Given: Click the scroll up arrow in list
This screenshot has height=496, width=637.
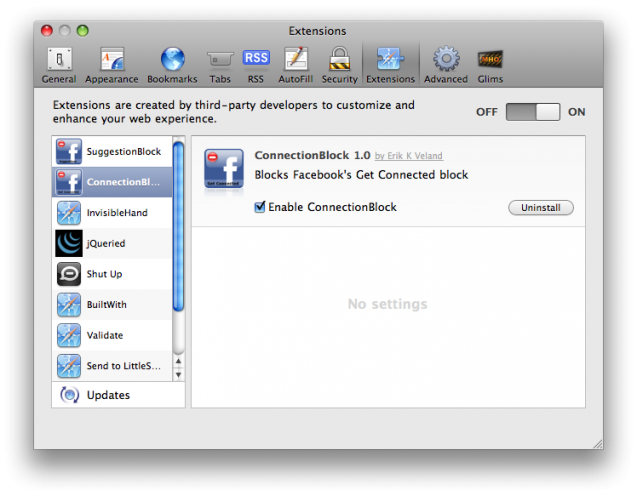Looking at the screenshot, I should pyautogui.click(x=178, y=361).
